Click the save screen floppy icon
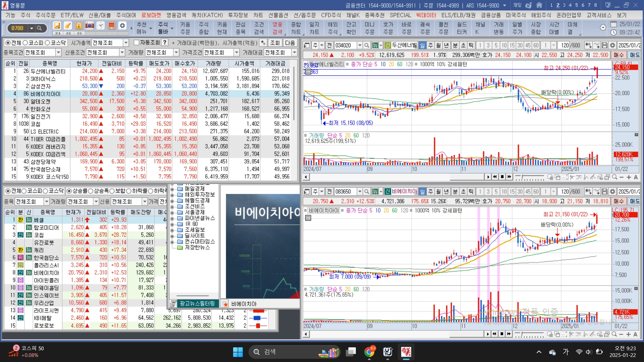 (x=57, y=26)
